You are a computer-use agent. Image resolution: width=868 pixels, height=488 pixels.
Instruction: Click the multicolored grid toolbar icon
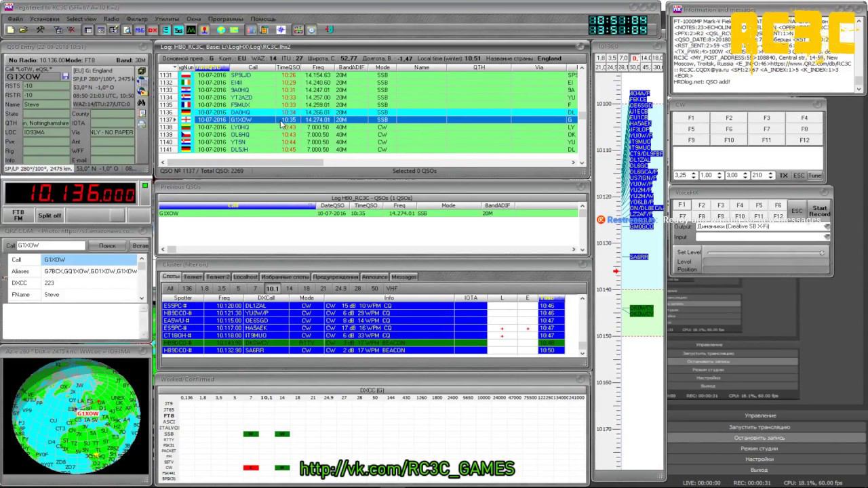coord(298,30)
